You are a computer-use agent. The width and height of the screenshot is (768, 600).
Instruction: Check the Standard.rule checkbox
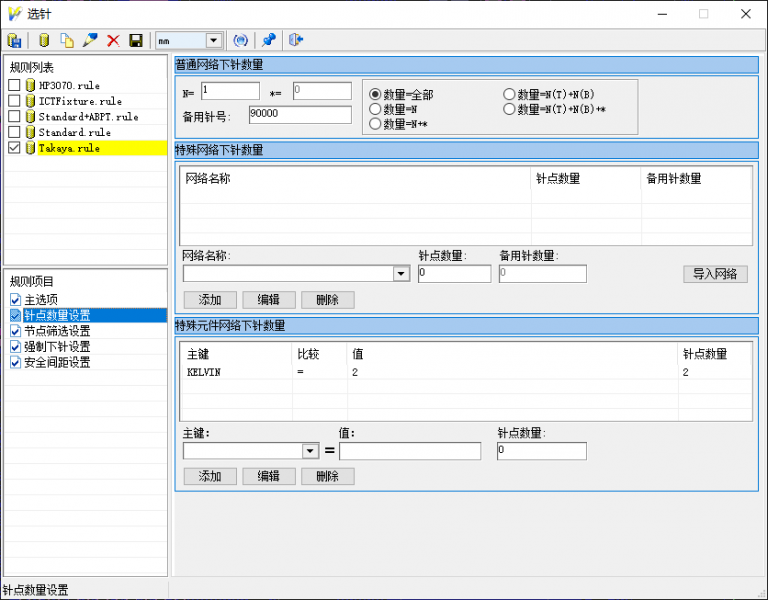tap(14, 132)
